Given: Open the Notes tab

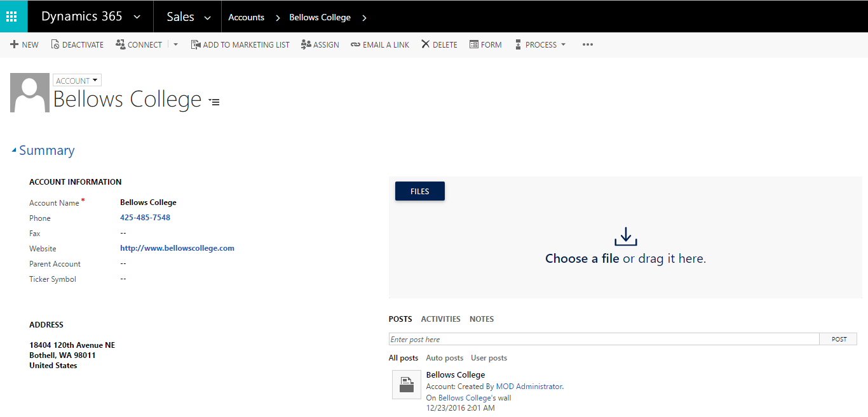Looking at the screenshot, I should coord(481,319).
